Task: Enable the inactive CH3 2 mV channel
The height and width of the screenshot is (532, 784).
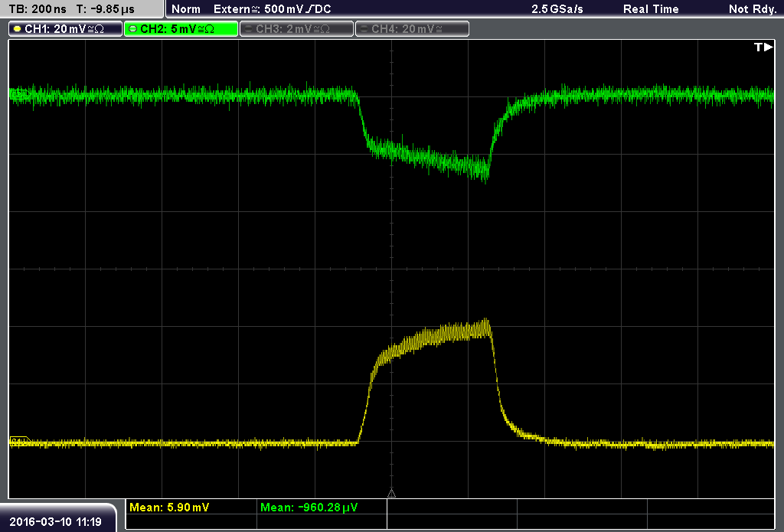Action: [296, 29]
